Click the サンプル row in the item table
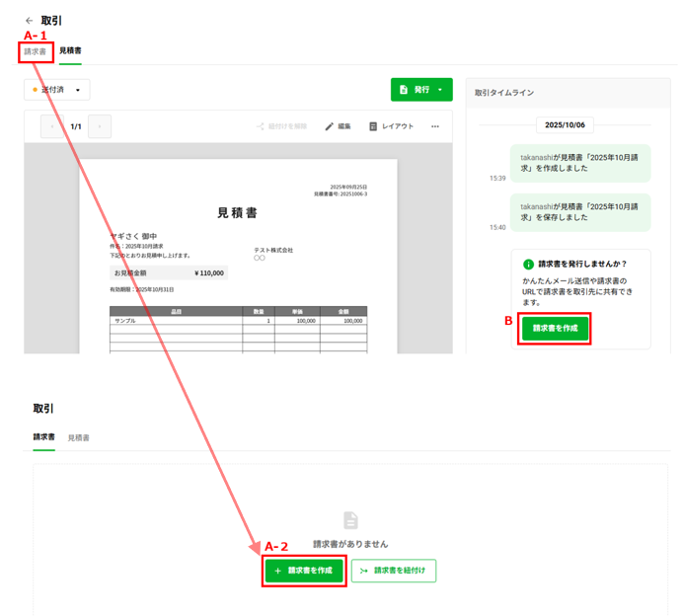 [x=238, y=321]
